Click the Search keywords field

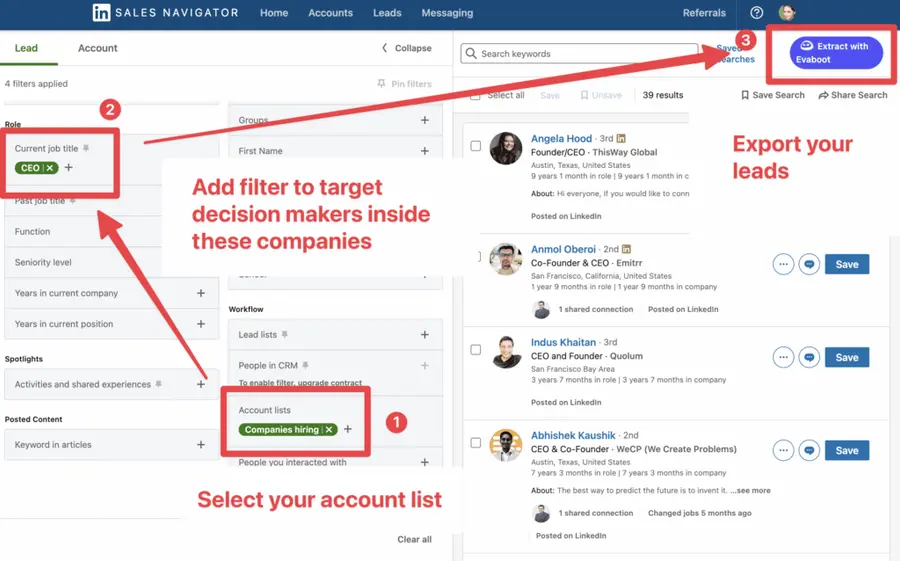580,53
